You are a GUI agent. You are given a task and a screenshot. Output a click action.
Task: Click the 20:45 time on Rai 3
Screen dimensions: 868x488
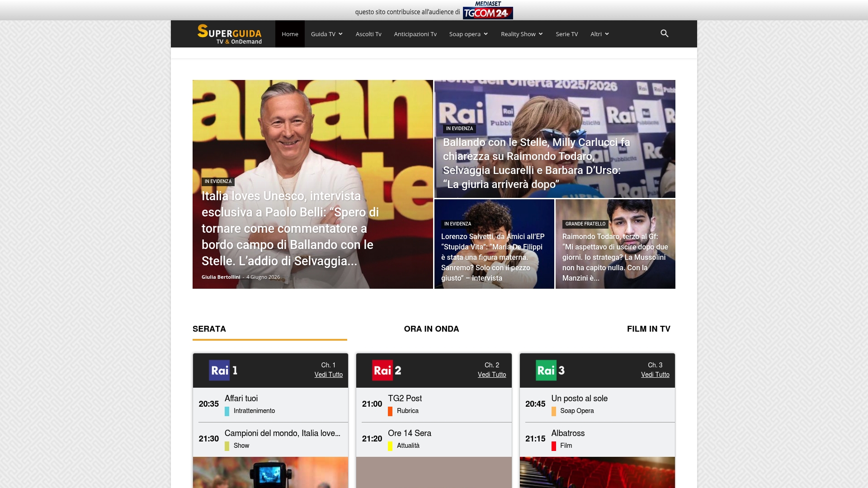click(535, 404)
